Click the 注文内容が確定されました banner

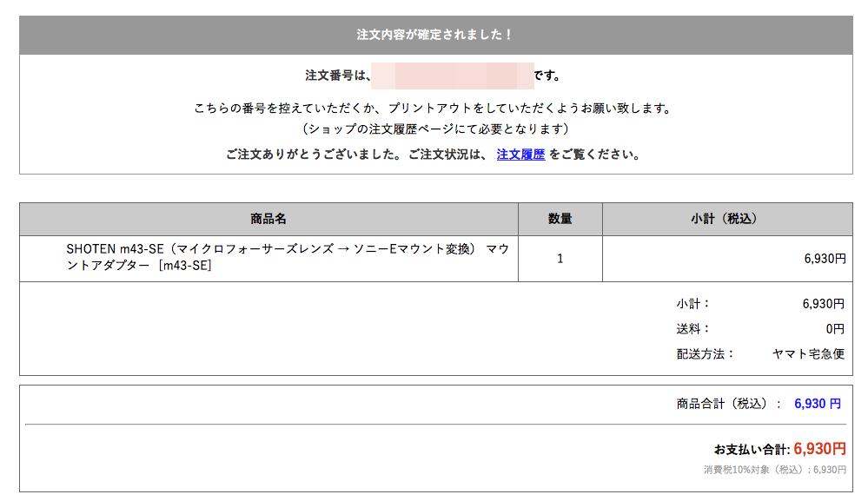click(x=435, y=35)
